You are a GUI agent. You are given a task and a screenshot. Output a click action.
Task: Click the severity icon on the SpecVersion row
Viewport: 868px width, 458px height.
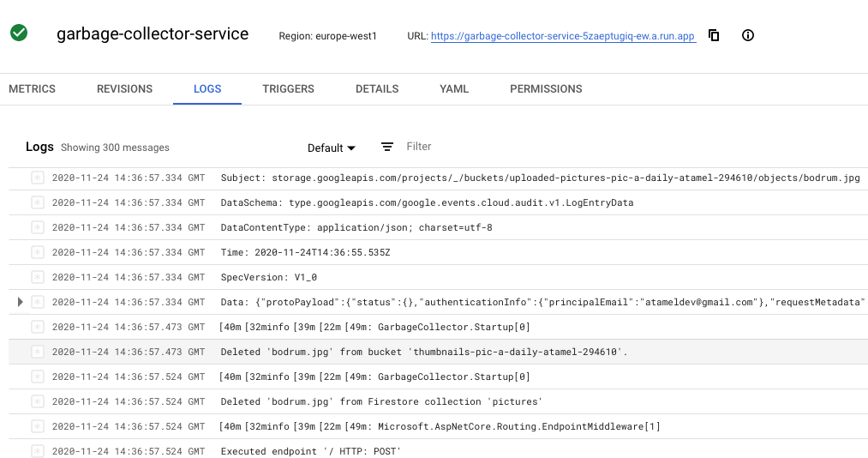coord(38,277)
